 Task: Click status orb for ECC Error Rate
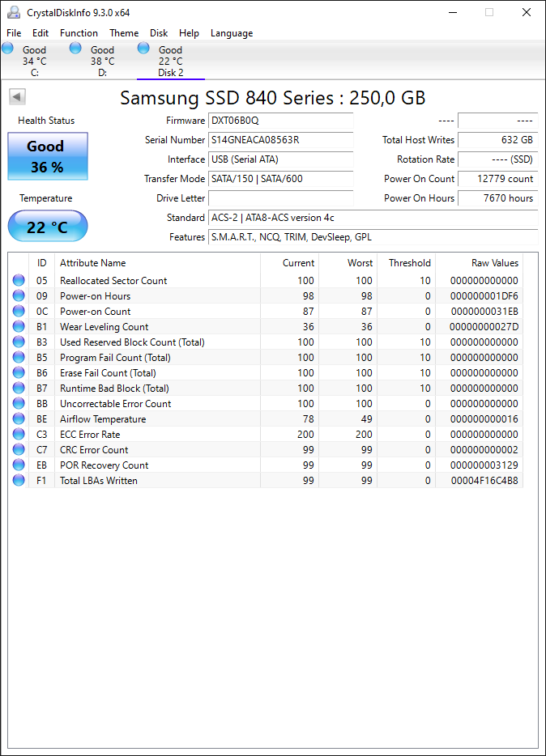tap(19, 435)
